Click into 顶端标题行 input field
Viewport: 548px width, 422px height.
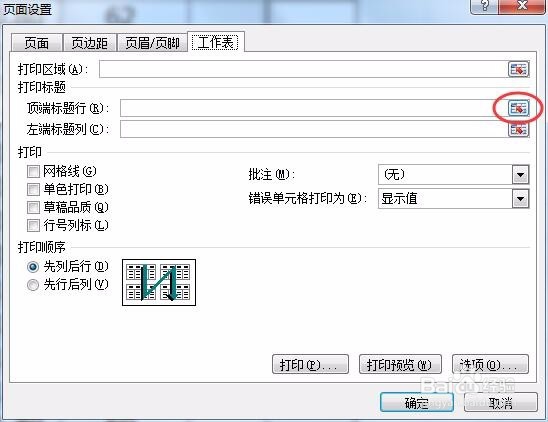point(314,108)
